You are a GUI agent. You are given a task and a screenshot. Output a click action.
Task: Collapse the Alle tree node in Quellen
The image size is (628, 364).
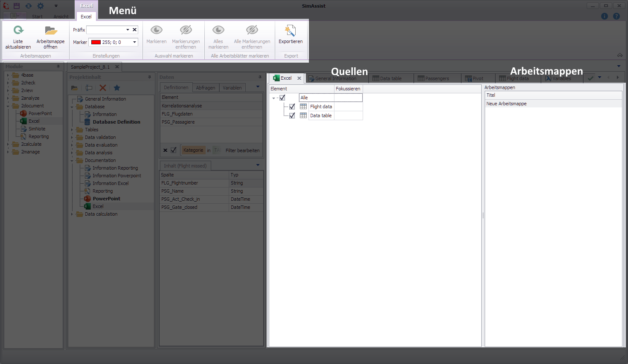[274, 98]
